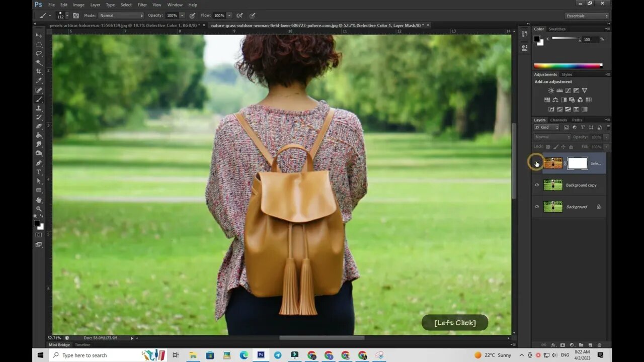Change screen mode icon in toolbox
The height and width of the screenshot is (362, 644).
coord(39,244)
